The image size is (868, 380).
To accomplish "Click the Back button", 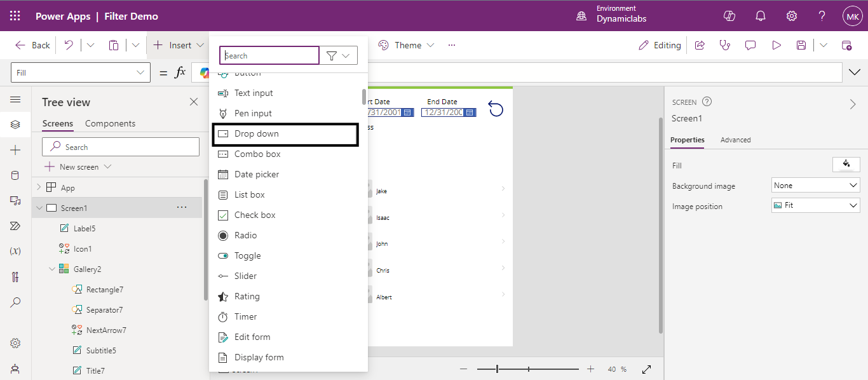I will tap(33, 45).
